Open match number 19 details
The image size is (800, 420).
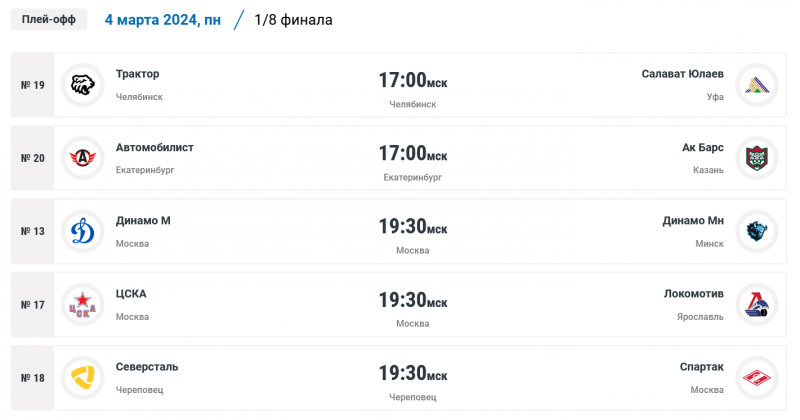coord(33,85)
